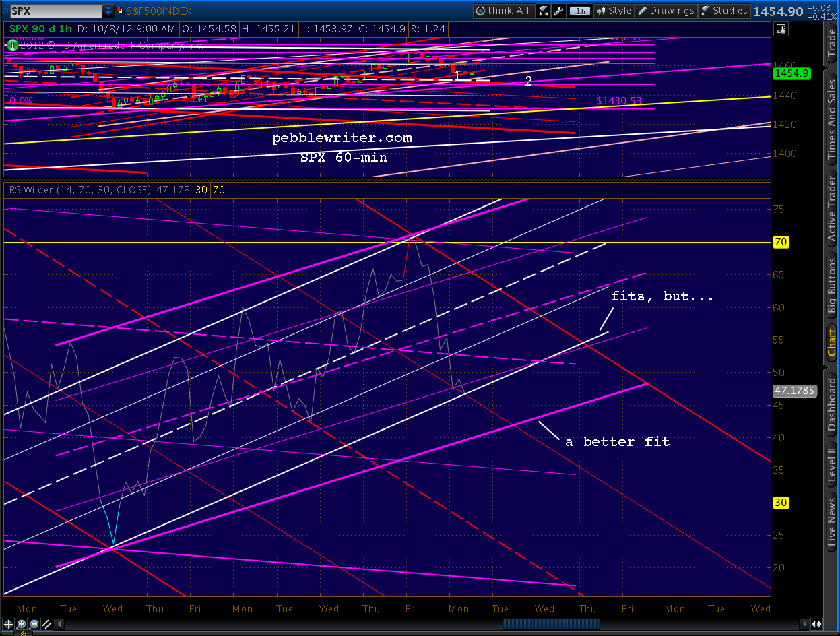Open the symbol dropdown arrow next to SPX
The width and height of the screenshot is (840, 636).
point(108,11)
